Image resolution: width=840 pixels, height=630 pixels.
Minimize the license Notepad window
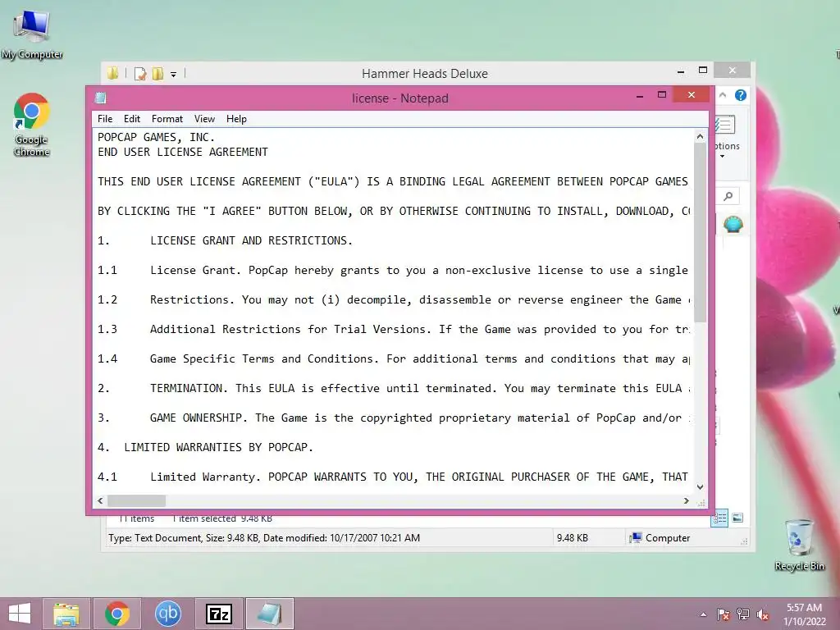click(x=640, y=95)
